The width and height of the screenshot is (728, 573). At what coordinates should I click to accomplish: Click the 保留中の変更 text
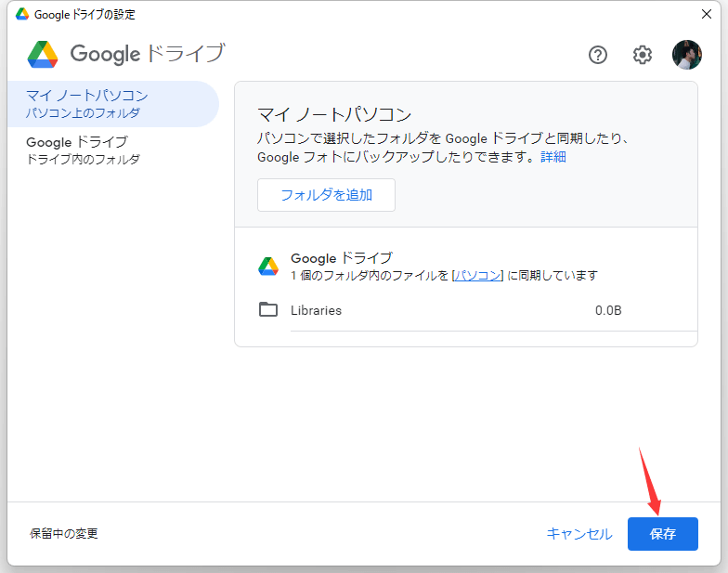pos(64,533)
